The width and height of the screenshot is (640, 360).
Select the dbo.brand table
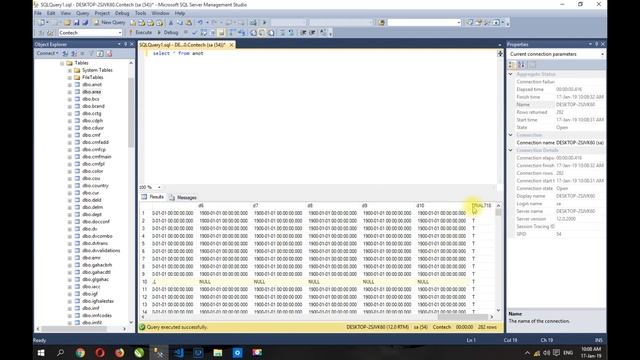coord(93,106)
